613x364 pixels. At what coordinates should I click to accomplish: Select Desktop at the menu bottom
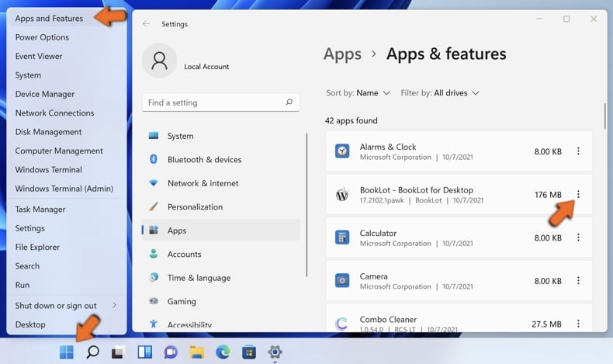point(67,324)
